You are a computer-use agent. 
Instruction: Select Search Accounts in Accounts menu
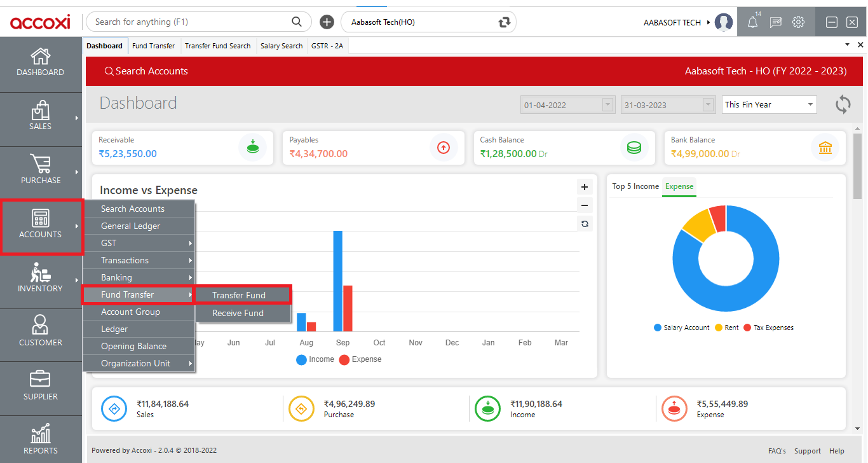click(139, 209)
